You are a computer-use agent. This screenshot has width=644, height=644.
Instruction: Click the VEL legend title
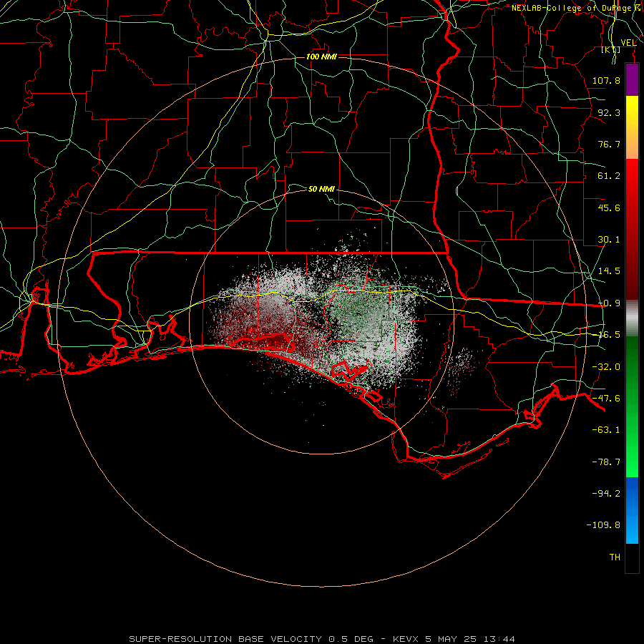[628, 43]
